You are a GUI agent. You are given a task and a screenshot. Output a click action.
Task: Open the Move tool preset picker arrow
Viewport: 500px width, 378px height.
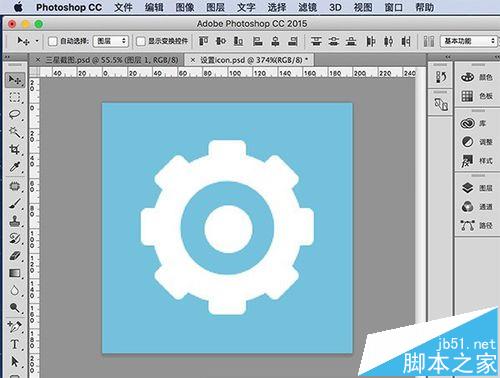37,41
